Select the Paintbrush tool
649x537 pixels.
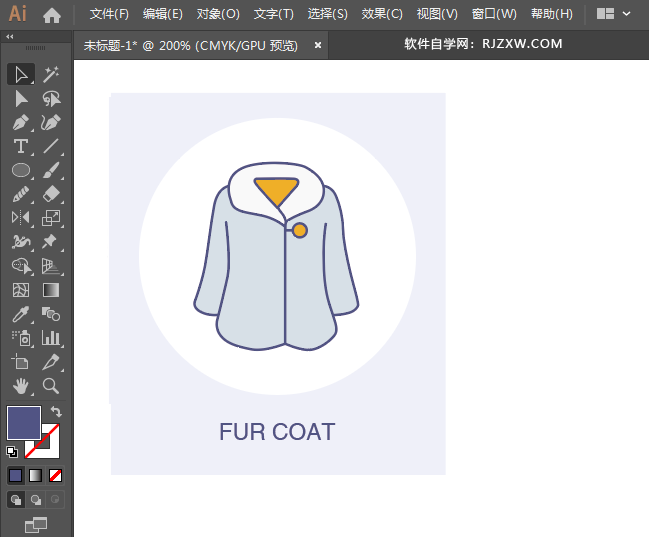51,170
